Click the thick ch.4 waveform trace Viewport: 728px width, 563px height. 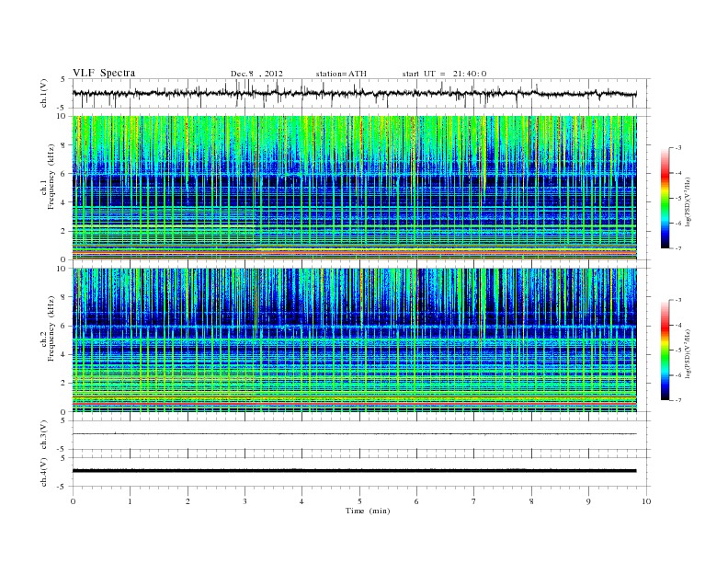pyautogui.click(x=355, y=471)
